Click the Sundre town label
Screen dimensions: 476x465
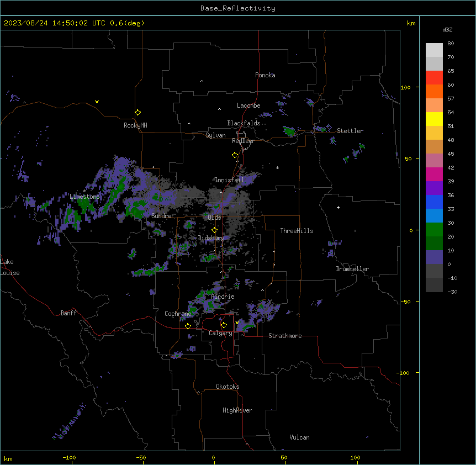click(161, 216)
